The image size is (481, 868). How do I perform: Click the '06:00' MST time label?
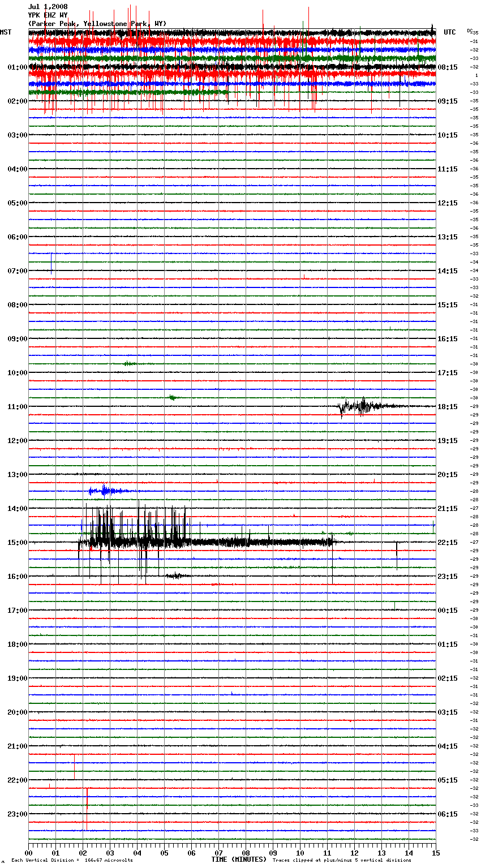(17, 237)
